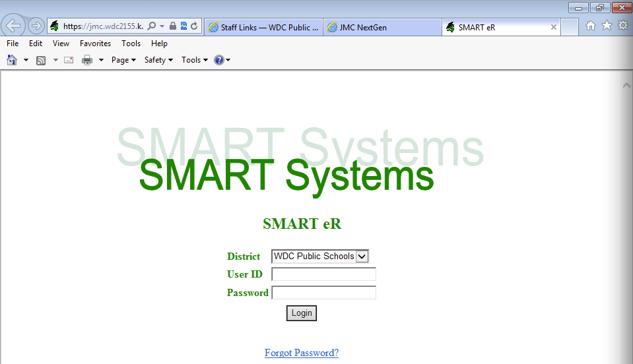The height and width of the screenshot is (364, 633).
Task: Refresh the page with the reload icon
Action: pyautogui.click(x=194, y=26)
